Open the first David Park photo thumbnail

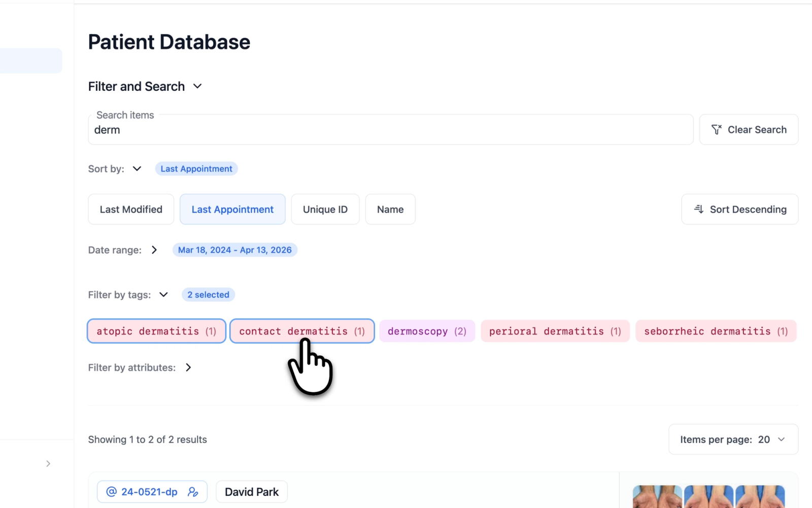click(x=657, y=496)
